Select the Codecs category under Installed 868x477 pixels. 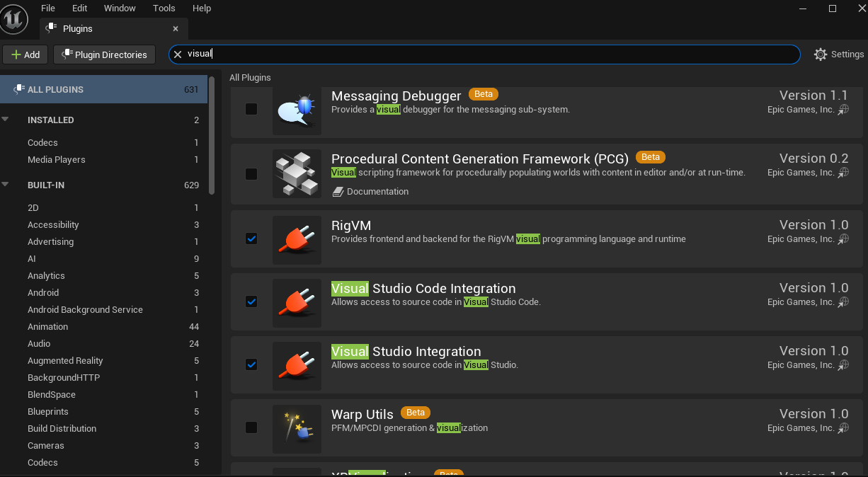(x=104, y=143)
